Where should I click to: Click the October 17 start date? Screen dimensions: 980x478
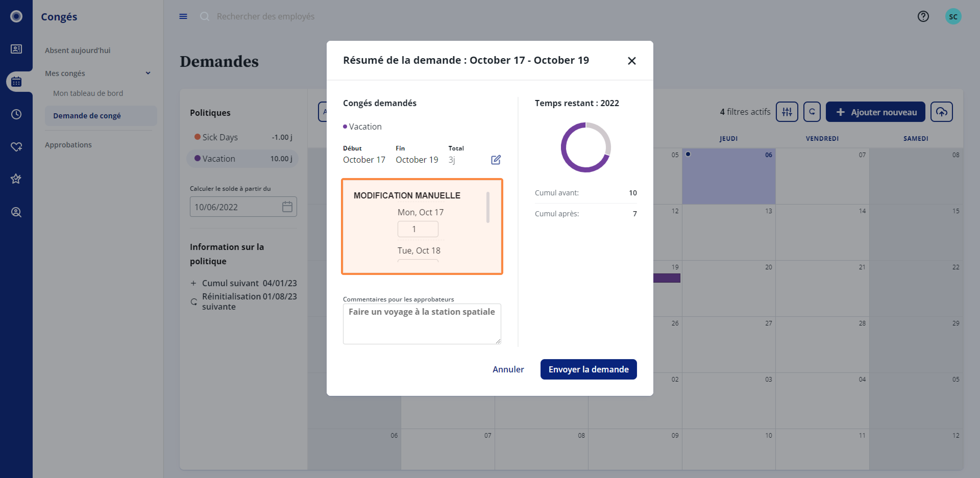(364, 160)
